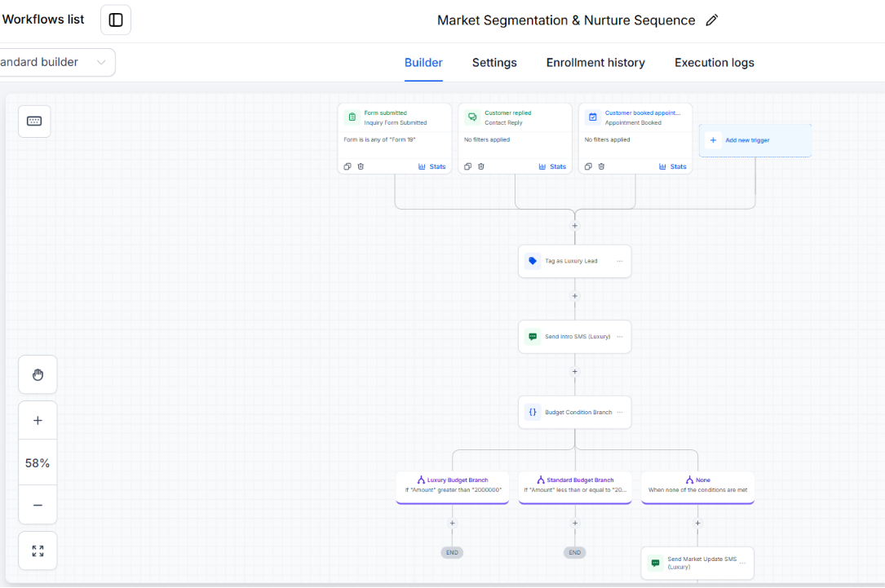This screenshot has height=588, width=885.
Task: Click the Customer replied chat icon
Action: tap(472, 117)
